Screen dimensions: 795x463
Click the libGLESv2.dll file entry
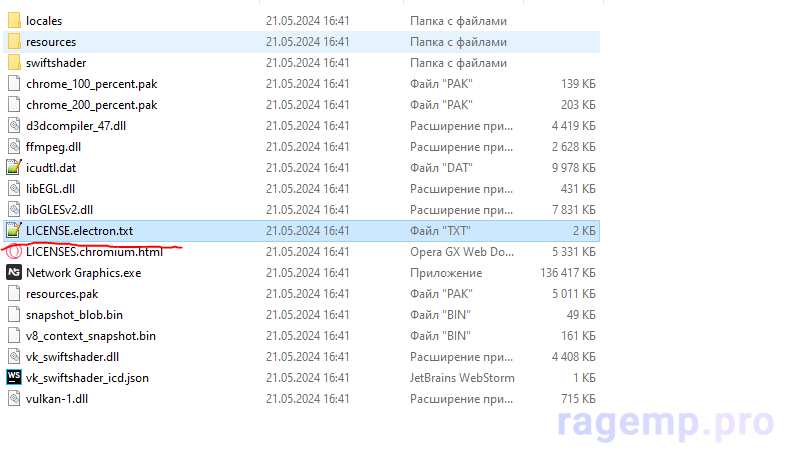(x=59, y=209)
